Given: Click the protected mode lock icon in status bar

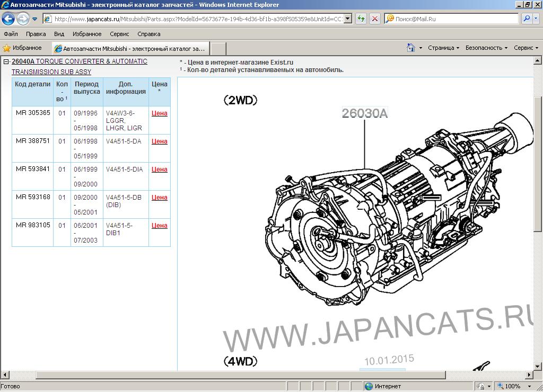Looking at the screenshot, I should click(x=479, y=386).
